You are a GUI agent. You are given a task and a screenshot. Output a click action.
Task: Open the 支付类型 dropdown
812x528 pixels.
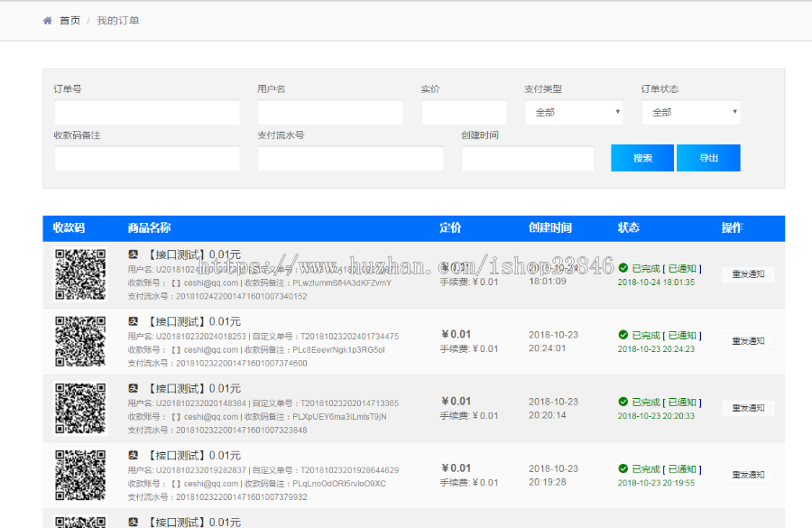pyautogui.click(x=574, y=113)
